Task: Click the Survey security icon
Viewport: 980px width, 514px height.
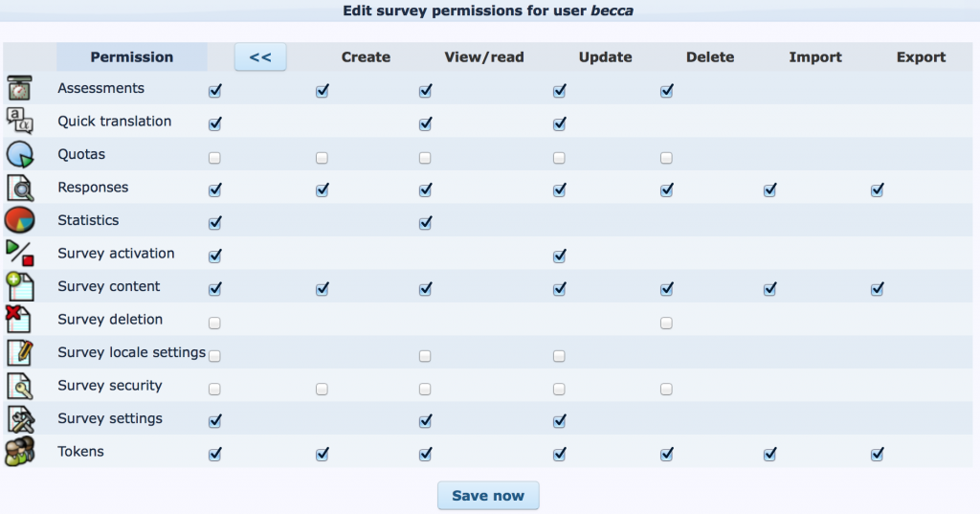Action: tap(20, 387)
